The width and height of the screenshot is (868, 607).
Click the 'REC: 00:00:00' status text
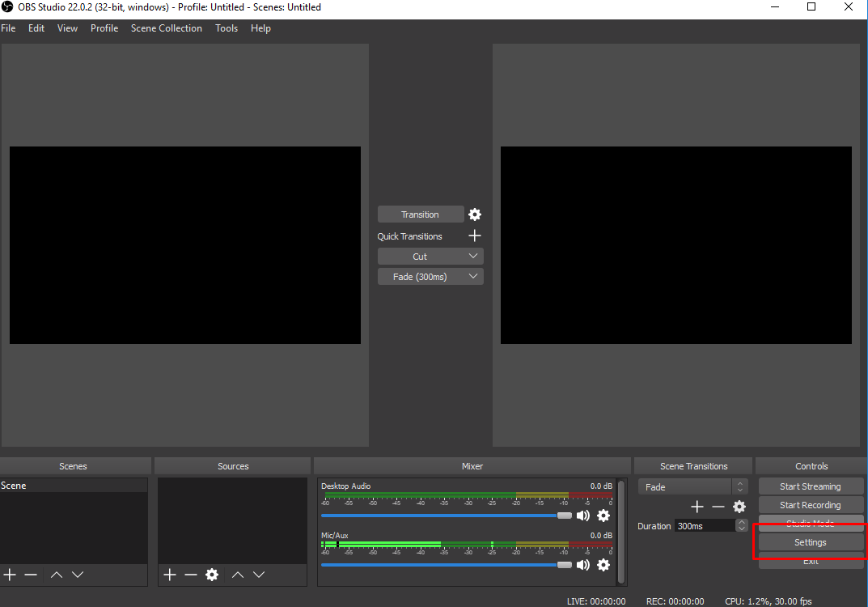point(675,601)
